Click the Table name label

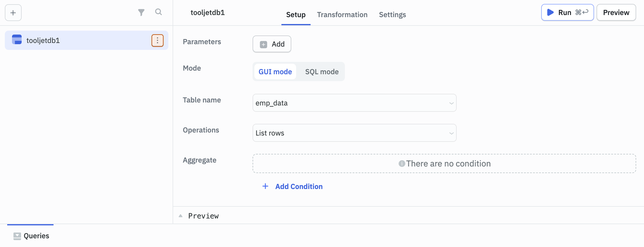pyautogui.click(x=202, y=100)
